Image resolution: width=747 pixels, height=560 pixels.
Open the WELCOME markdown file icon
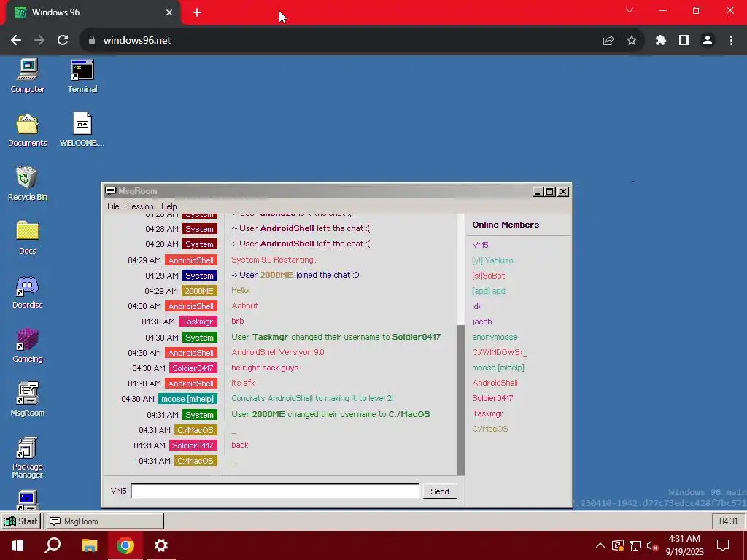82,130
